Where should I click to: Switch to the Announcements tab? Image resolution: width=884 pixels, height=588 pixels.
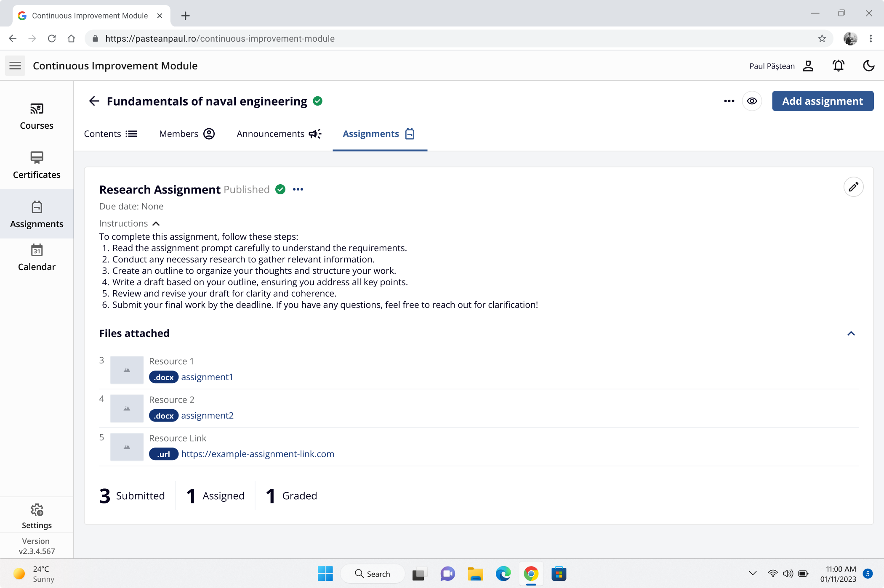point(279,134)
